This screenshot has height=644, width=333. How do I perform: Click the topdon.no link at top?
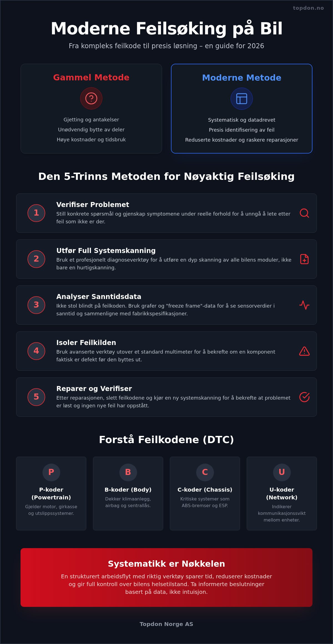[308, 8]
